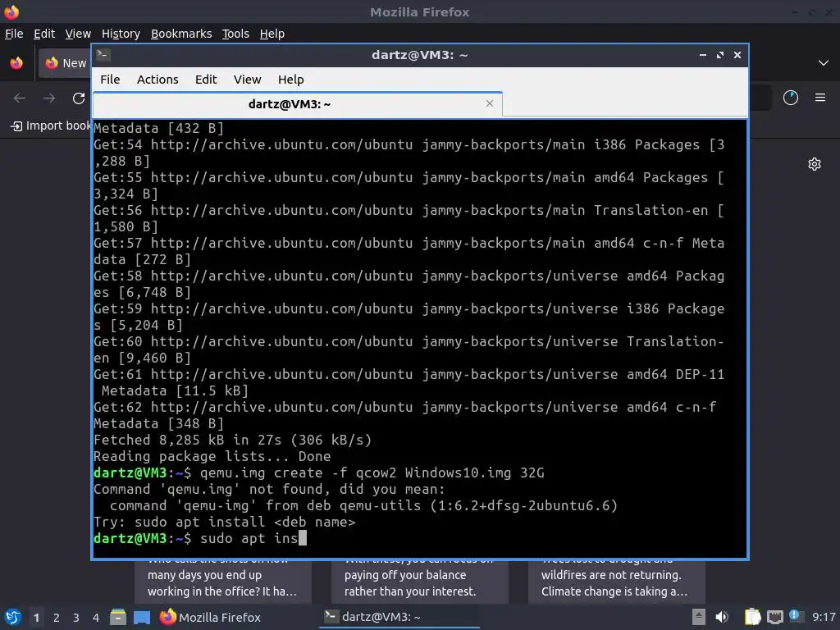
Task: Open article card about paying off your balance
Action: 420,582
